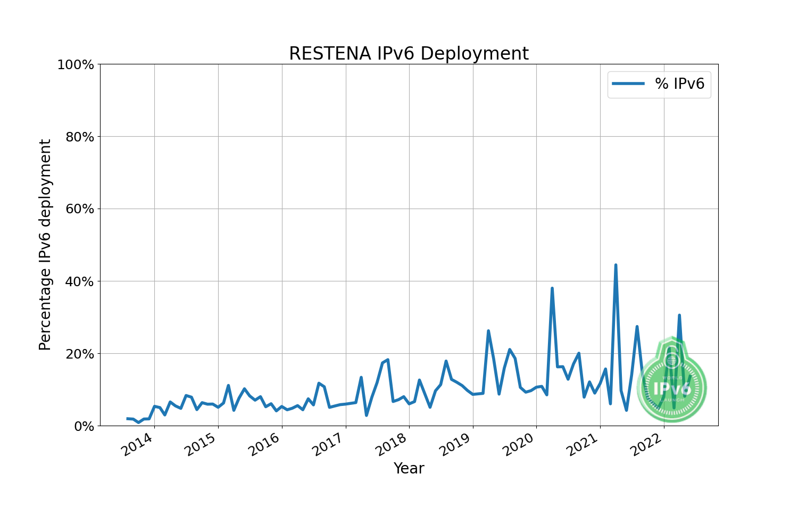
Task: Select the '% IPv6' legend label
Action: (x=679, y=84)
